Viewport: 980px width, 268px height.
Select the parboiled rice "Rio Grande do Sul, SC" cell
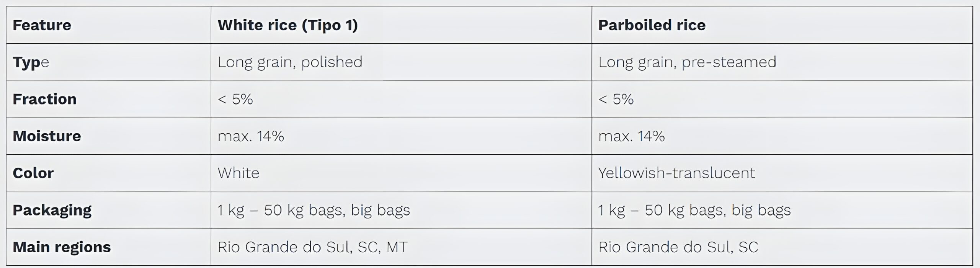coord(678,247)
